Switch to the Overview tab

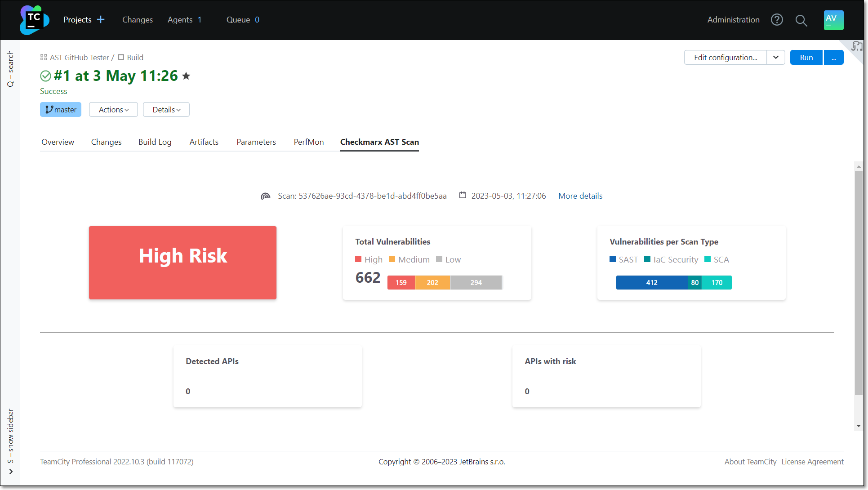58,142
